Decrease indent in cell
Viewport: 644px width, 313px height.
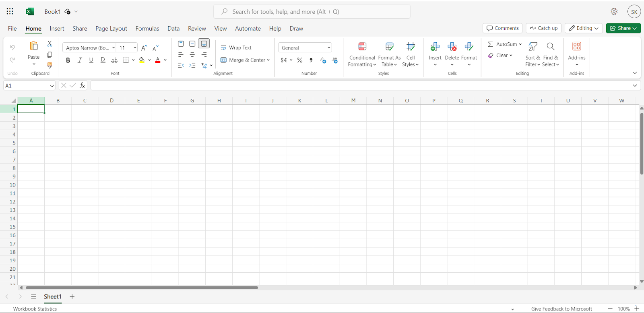pos(181,65)
